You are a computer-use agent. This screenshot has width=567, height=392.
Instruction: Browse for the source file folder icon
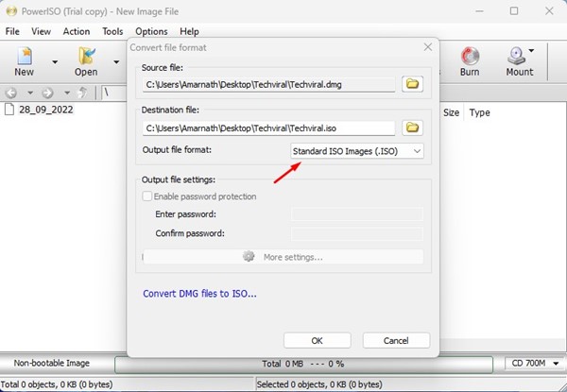tap(413, 84)
